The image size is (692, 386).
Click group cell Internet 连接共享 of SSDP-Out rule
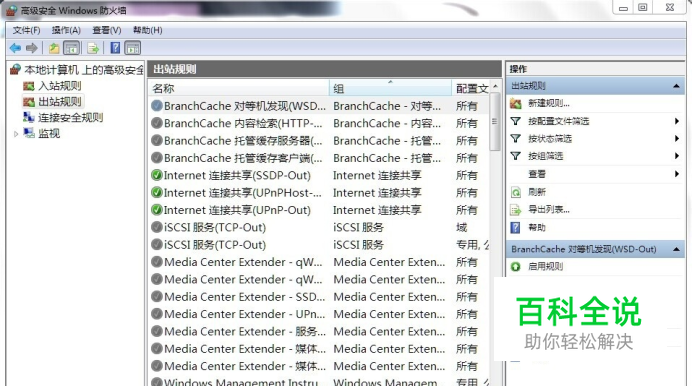tap(377, 175)
